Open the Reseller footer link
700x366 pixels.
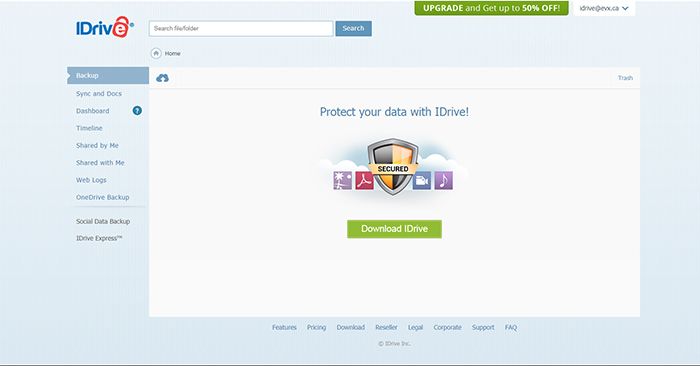(x=386, y=328)
